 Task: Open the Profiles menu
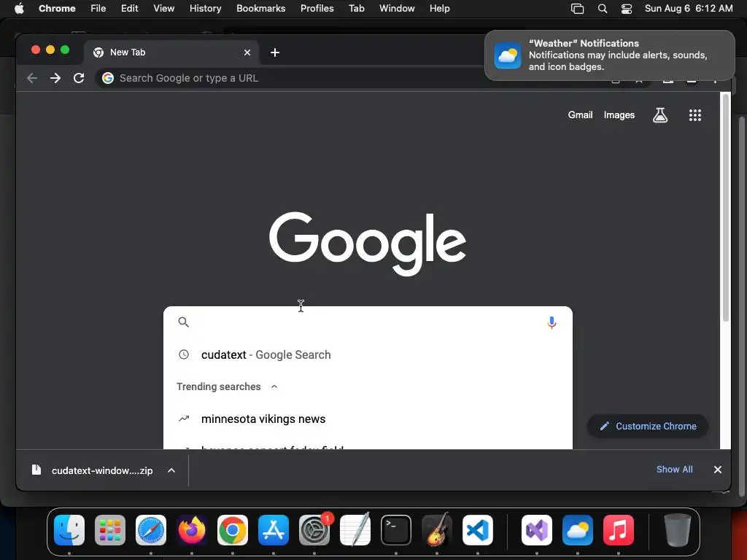click(317, 9)
